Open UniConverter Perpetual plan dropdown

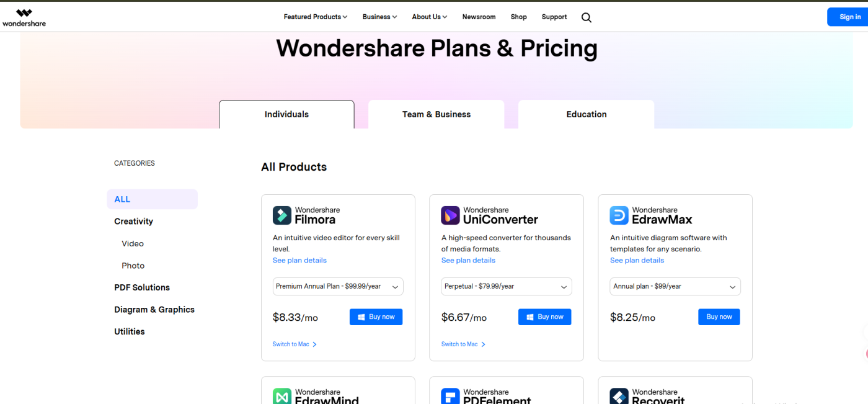(x=507, y=287)
